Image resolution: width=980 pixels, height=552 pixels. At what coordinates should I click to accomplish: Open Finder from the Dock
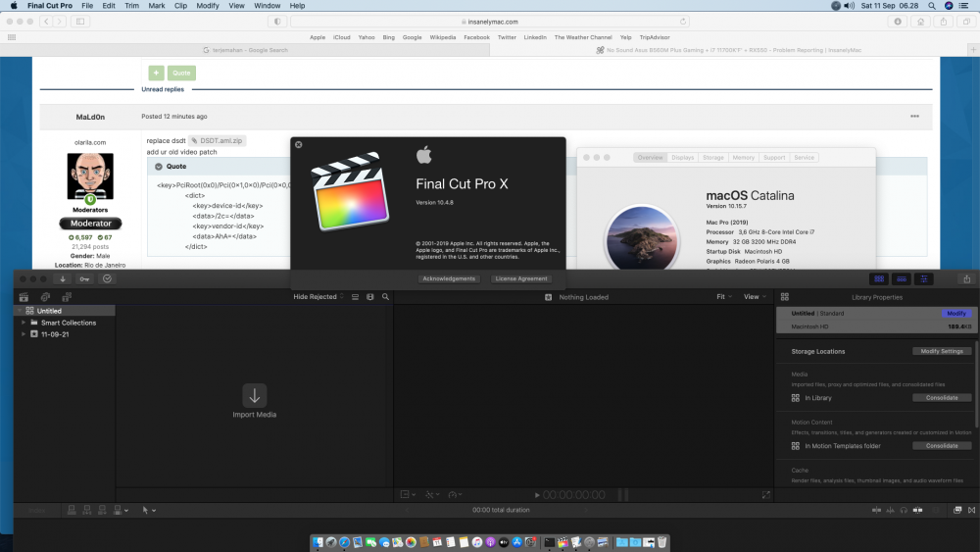[318, 542]
